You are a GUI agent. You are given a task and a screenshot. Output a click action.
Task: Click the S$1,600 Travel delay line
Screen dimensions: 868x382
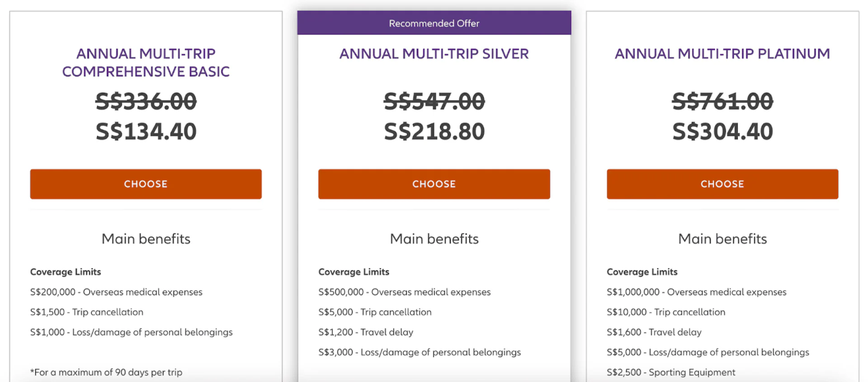click(x=654, y=332)
